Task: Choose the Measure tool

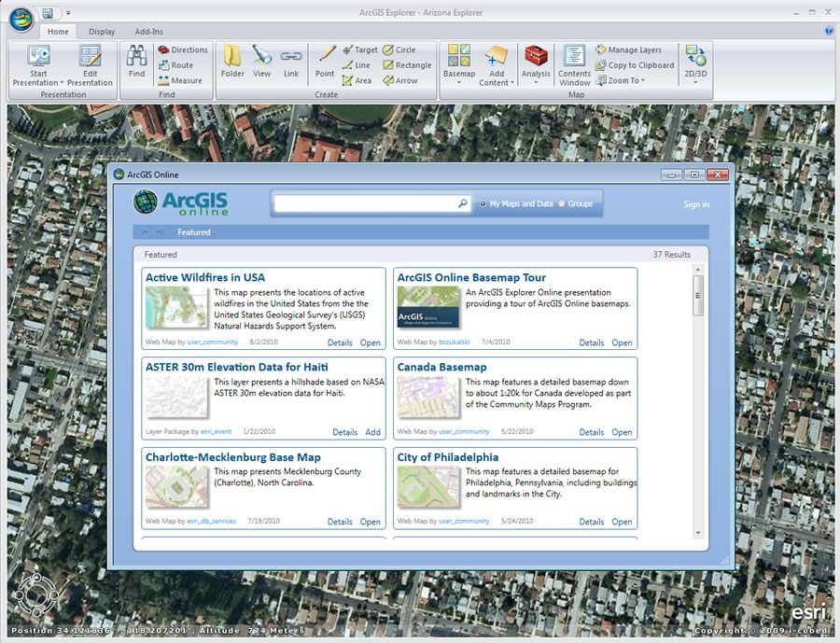Action: (180, 81)
